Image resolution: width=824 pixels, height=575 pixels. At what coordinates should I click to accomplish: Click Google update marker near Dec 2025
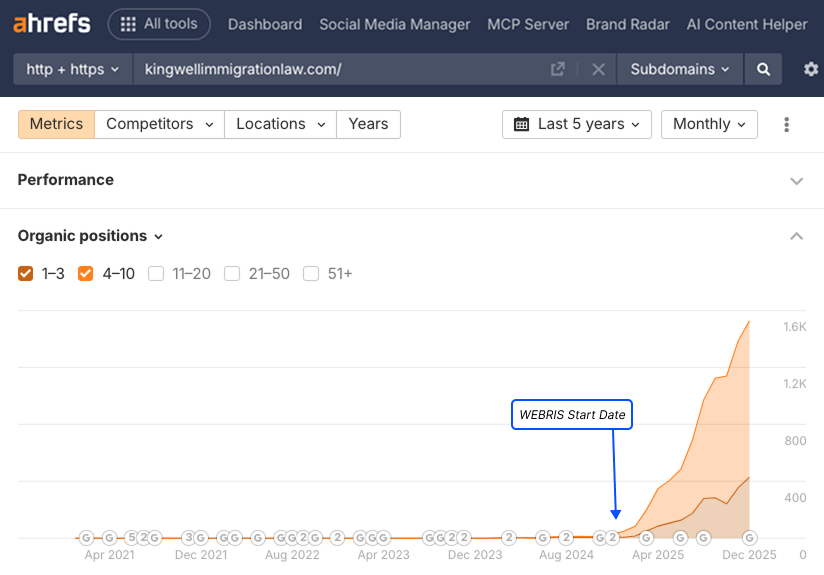pyautogui.click(x=749, y=537)
